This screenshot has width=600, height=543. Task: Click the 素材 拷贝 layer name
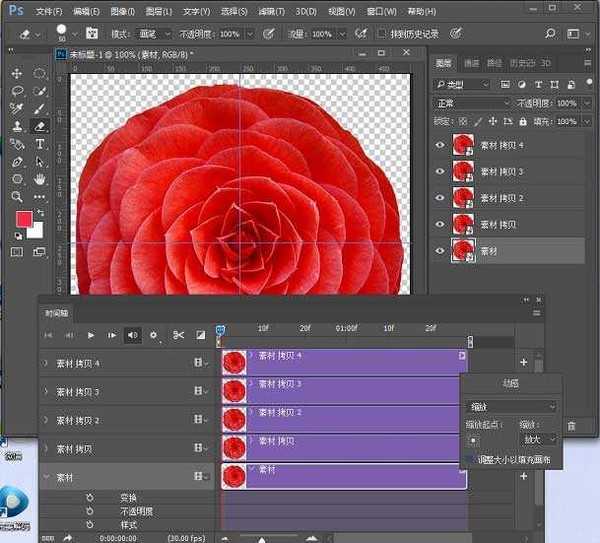pyautogui.click(x=498, y=224)
